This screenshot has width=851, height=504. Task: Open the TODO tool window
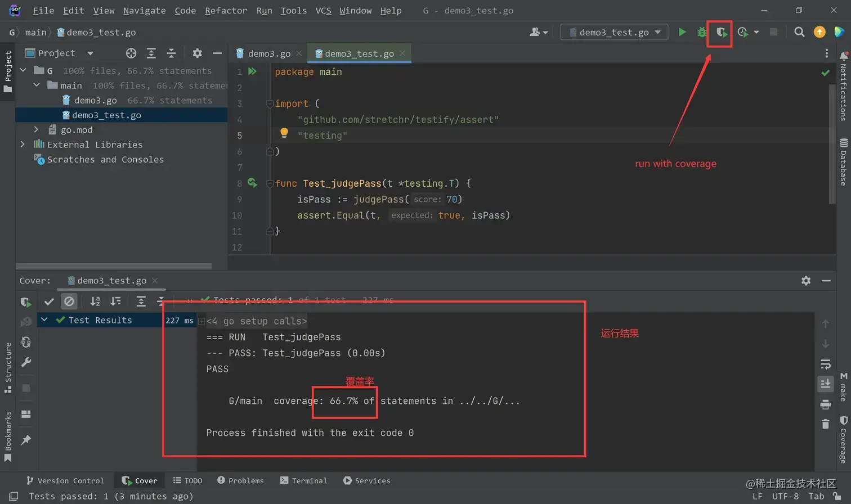(187, 480)
